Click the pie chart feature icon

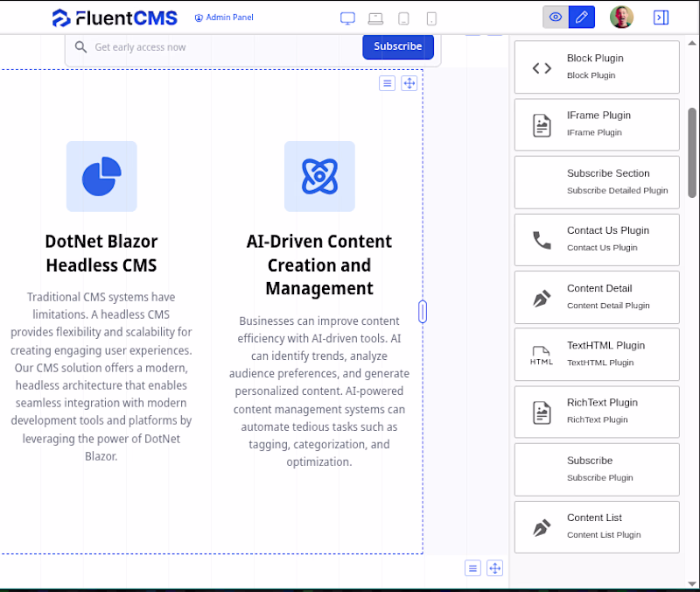point(101,176)
